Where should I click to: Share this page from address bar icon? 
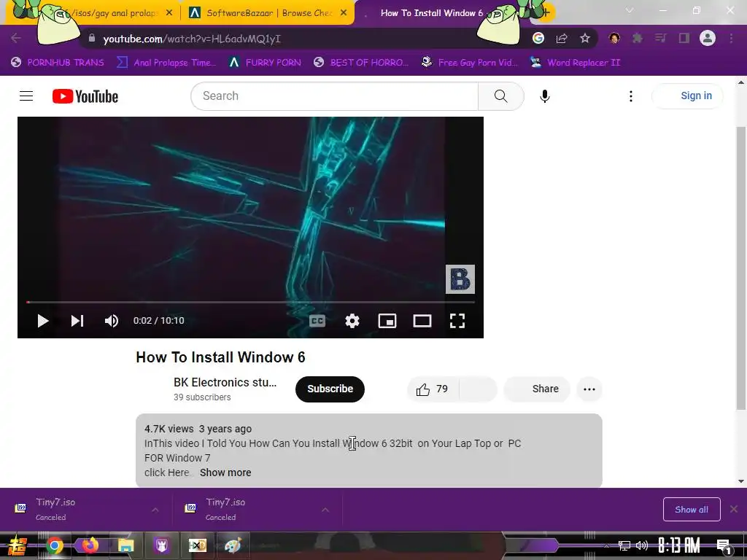tap(562, 39)
